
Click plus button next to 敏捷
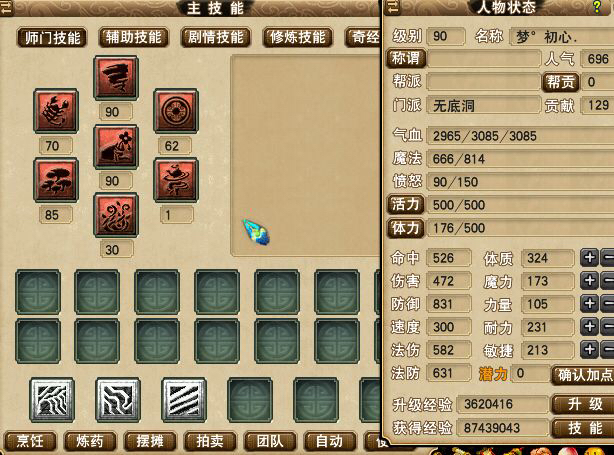tap(589, 350)
